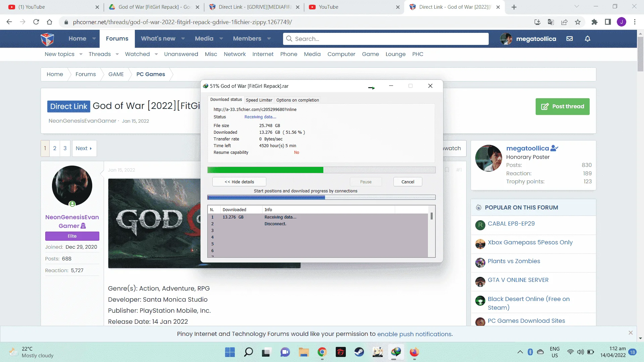Go to thread page 2
Screen dimensions: 644x362
[55, 148]
